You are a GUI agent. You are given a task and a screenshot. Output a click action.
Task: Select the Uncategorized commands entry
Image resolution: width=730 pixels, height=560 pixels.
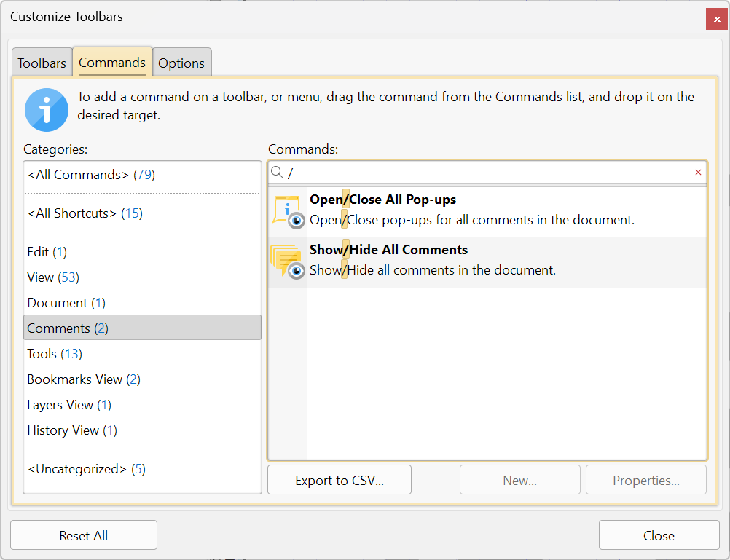coord(76,468)
